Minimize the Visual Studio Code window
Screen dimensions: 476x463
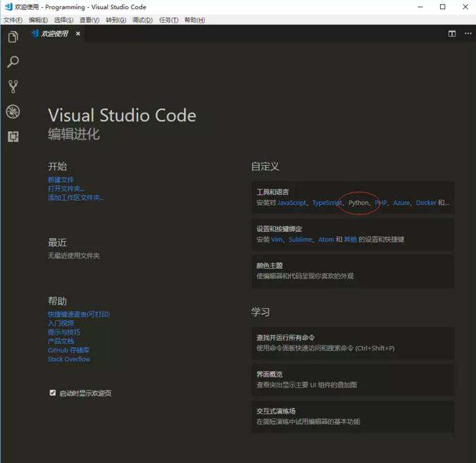click(x=420, y=6)
